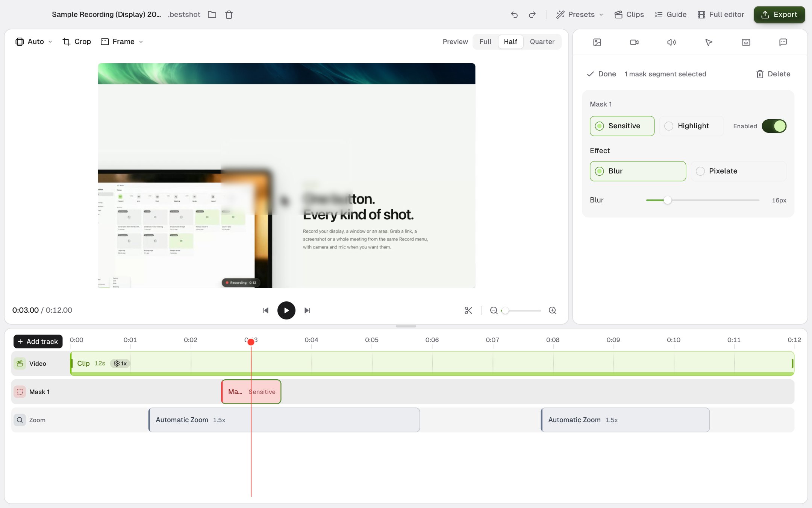This screenshot has height=508, width=812.
Task: Play the video preview
Action: pyautogui.click(x=286, y=310)
